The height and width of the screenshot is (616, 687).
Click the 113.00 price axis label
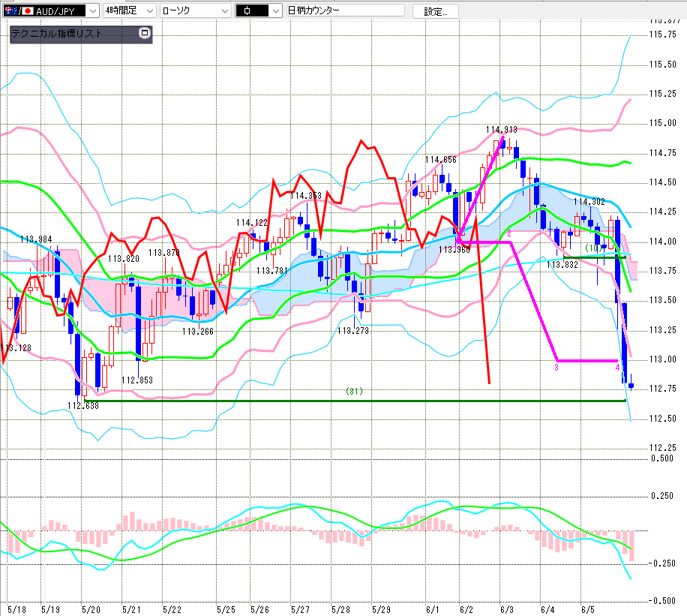point(663,359)
